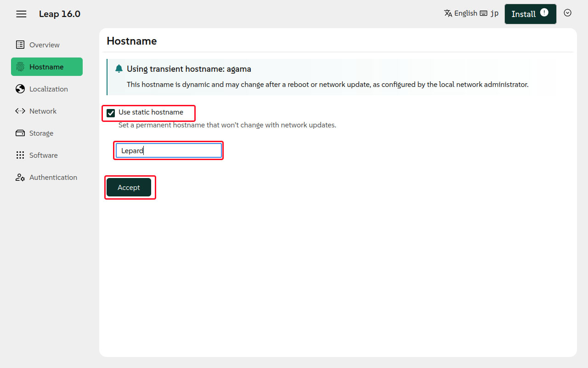Expand the circled chevron options menu

(567, 13)
